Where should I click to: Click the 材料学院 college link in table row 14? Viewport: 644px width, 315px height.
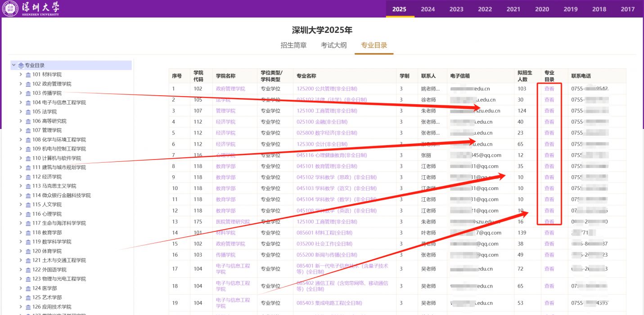point(225,233)
